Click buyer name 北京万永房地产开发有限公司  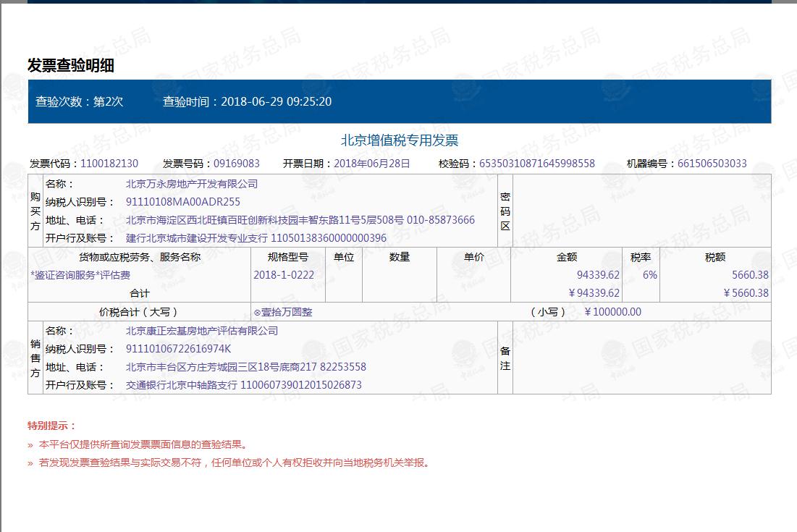coord(192,184)
